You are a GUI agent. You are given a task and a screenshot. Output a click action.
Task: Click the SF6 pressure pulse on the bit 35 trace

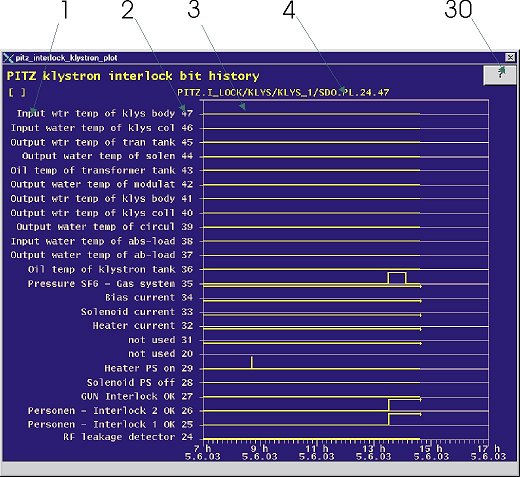point(397,278)
